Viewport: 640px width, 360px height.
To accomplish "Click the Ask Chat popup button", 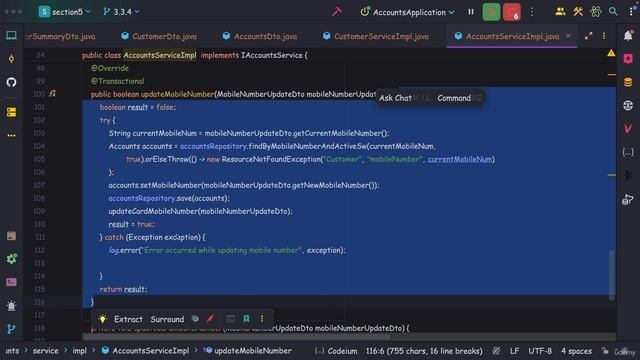I will [x=396, y=98].
